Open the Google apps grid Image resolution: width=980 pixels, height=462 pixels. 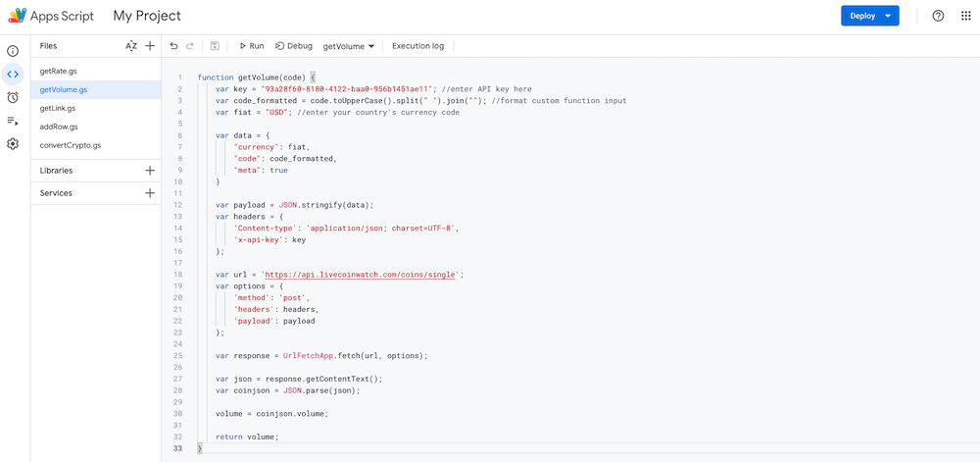[965, 16]
